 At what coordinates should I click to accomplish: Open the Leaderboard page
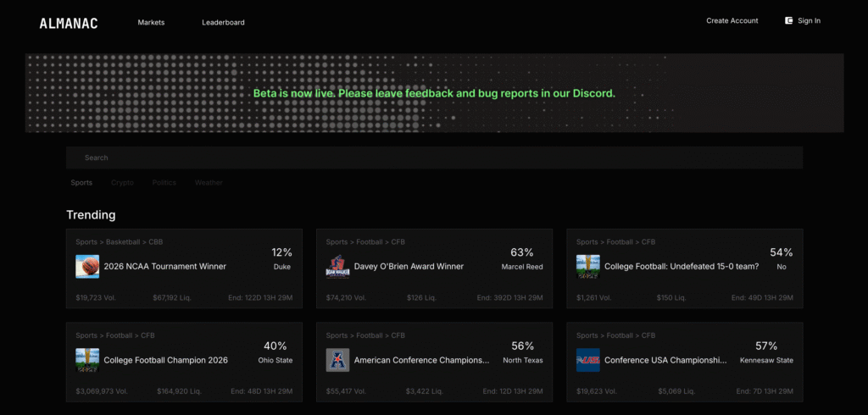pos(223,22)
